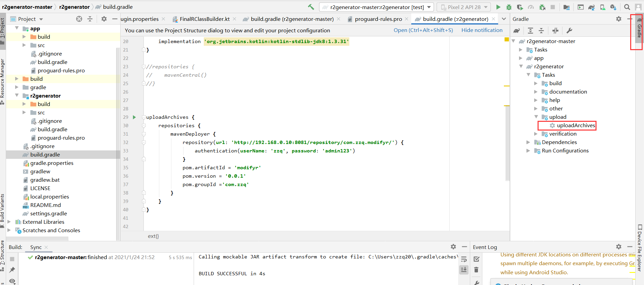Select the uploadArchives task in the Gradle tree

tap(576, 125)
